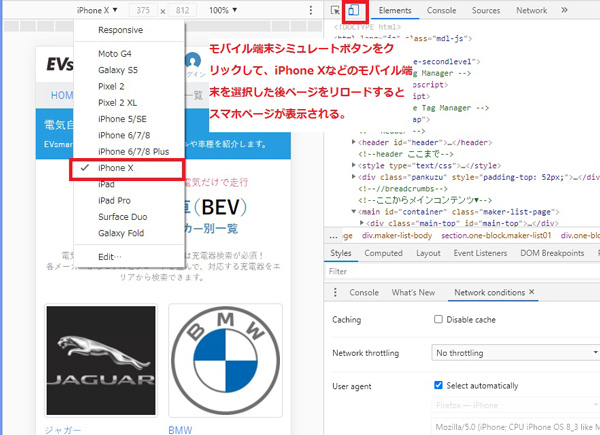Image resolution: width=600 pixels, height=435 pixels.
Task: Click div.maker-list-body in the breadcrumb
Action: click(x=397, y=236)
